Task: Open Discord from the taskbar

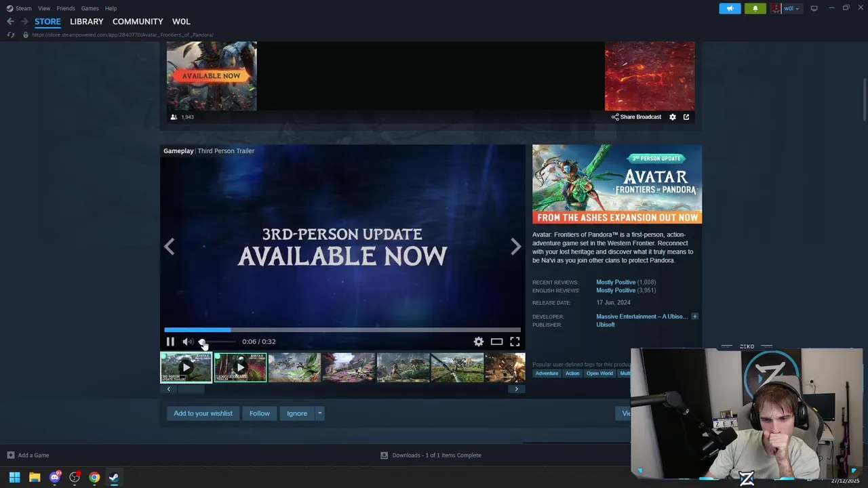Action: click(55, 477)
